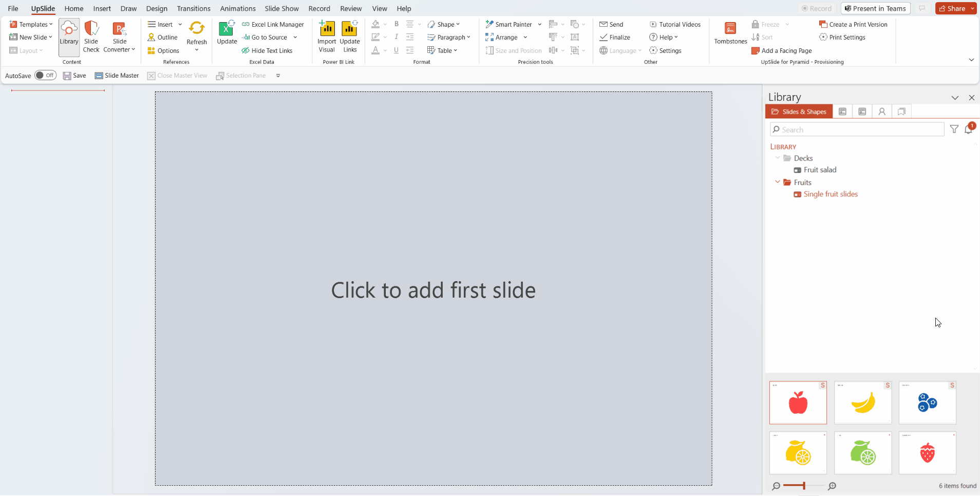
Task: Open the Help dropdown in Other group
Action: 664,37
